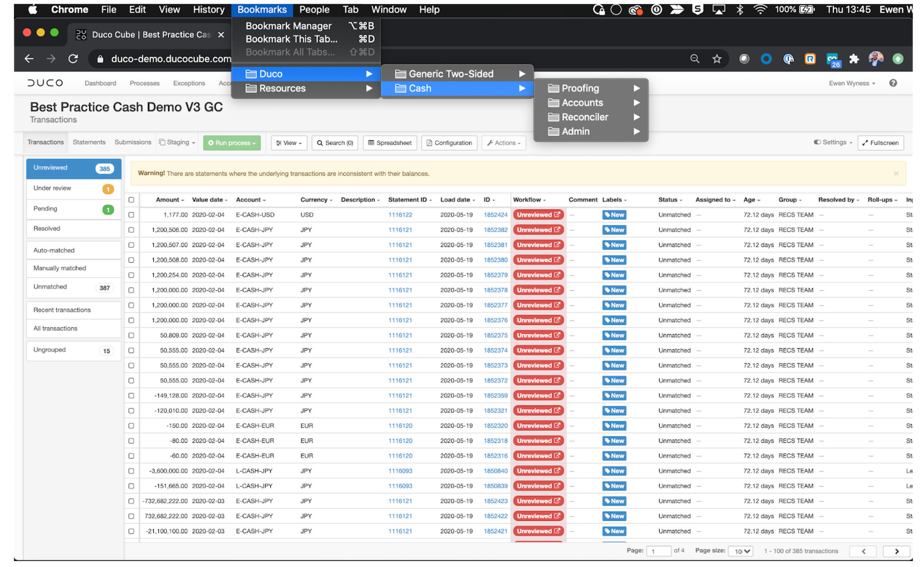Open the Run process dropdown
The image size is (924, 567).
coord(232,143)
